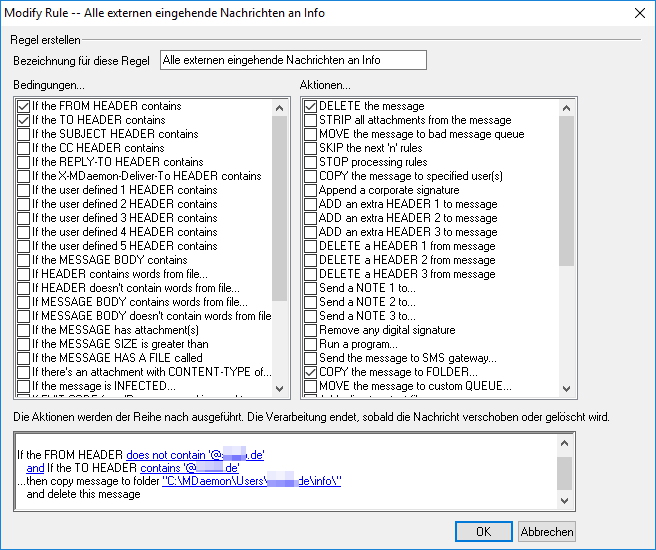The width and height of the screenshot is (656, 550).
Task: Uncheck 'COPY the message to FOLDER' action
Action: [x=311, y=372]
